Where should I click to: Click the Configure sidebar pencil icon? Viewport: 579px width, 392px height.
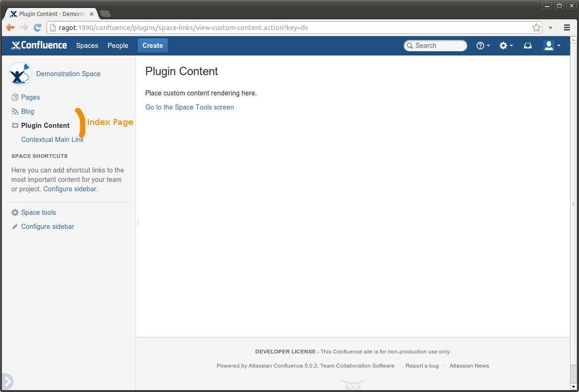pos(15,227)
